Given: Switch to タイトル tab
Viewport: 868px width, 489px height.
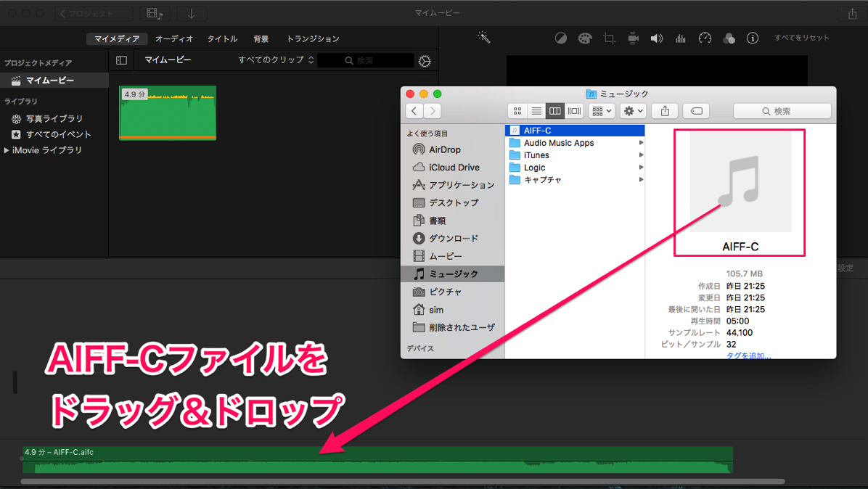Looking at the screenshot, I should point(222,38).
